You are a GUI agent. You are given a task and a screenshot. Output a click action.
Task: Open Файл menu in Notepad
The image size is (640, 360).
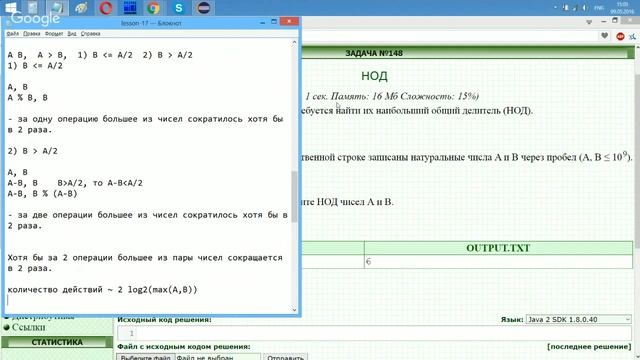pos(13,33)
